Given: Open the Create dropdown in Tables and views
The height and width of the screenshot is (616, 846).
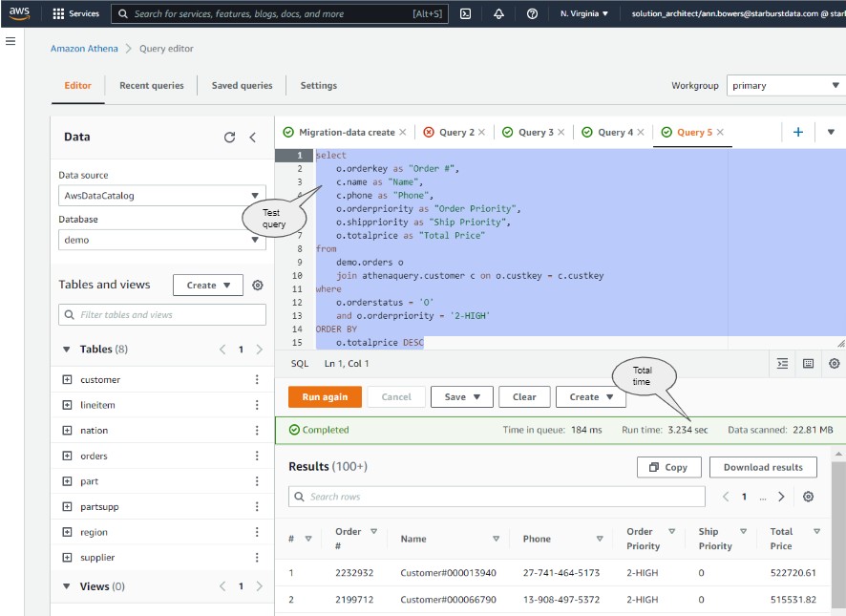Looking at the screenshot, I should (208, 285).
